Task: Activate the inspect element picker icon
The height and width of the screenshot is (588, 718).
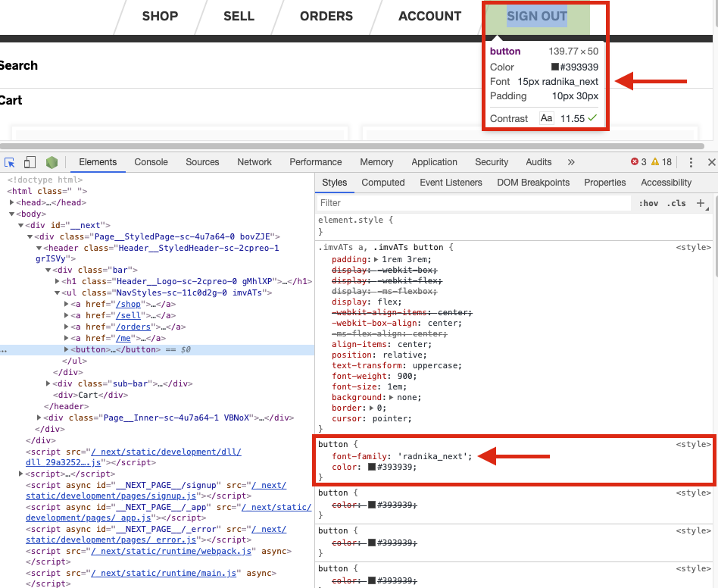Action: 10,162
